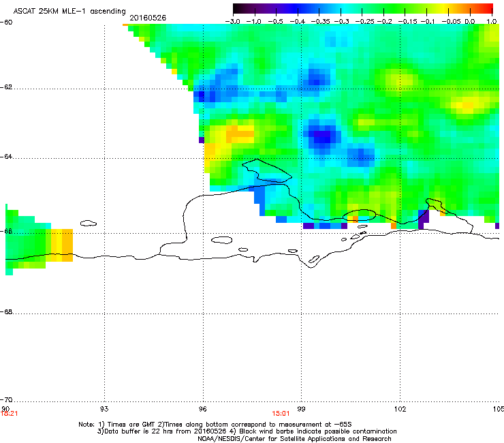Viewport: 504px width, 443px height.
Task: Click the '96' longitude axis label
Action: 202,409
